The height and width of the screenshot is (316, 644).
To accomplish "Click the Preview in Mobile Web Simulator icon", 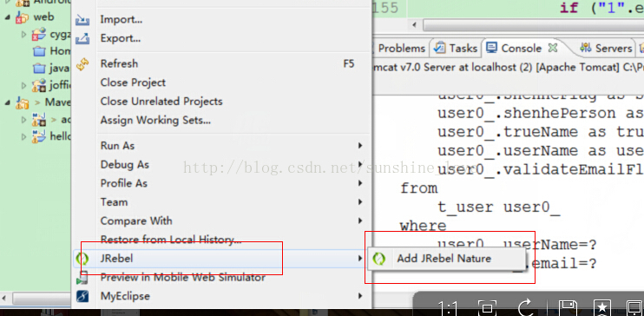I will 82,278.
